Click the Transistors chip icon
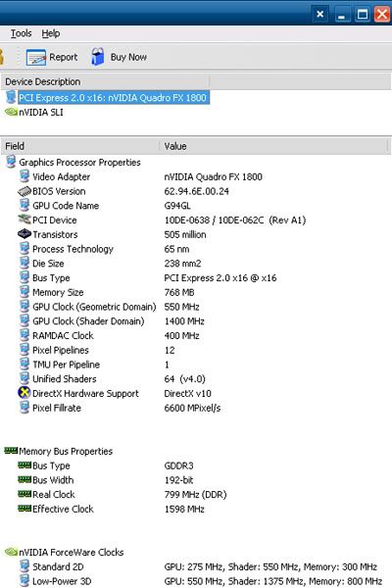This screenshot has height=588, width=392. [24, 234]
